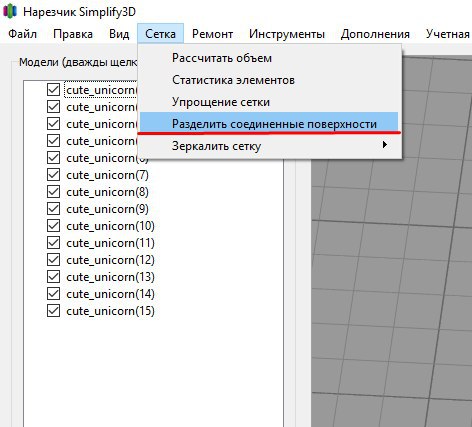Select the cute_unicorn(8) model name
Viewport: 472px width, 427px height.
pos(107,192)
